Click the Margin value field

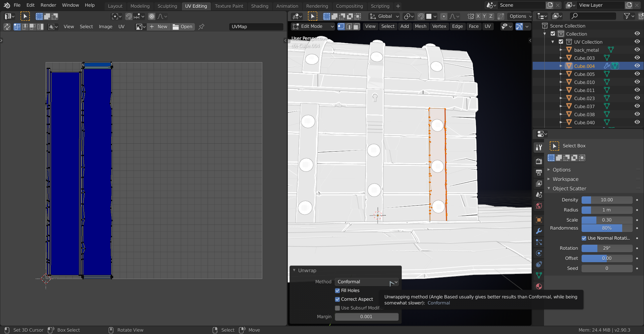point(366,317)
